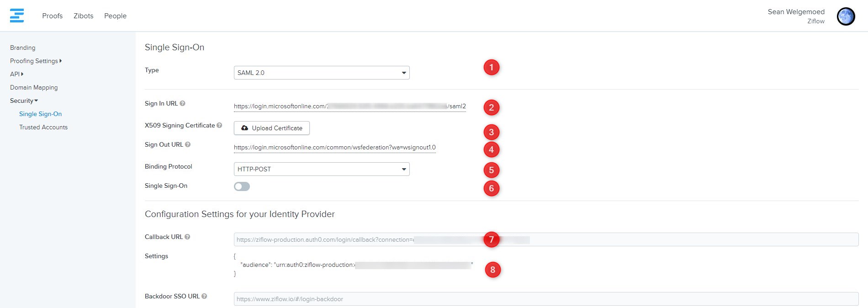The height and width of the screenshot is (308, 868).
Task: Click the Sign In URL field
Action: (349, 106)
